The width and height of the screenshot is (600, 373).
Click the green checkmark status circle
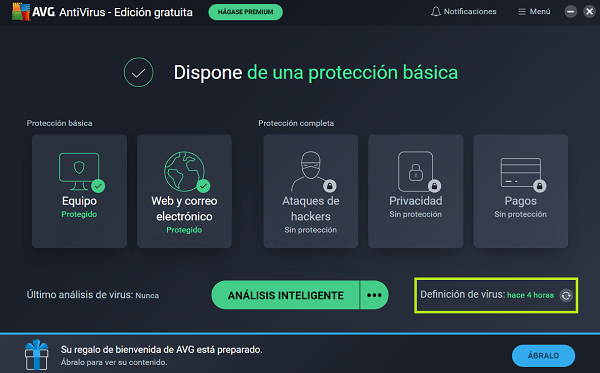[x=139, y=72]
